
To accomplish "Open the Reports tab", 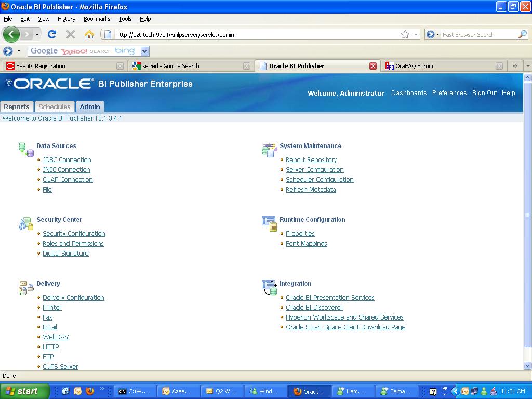I will click(17, 107).
